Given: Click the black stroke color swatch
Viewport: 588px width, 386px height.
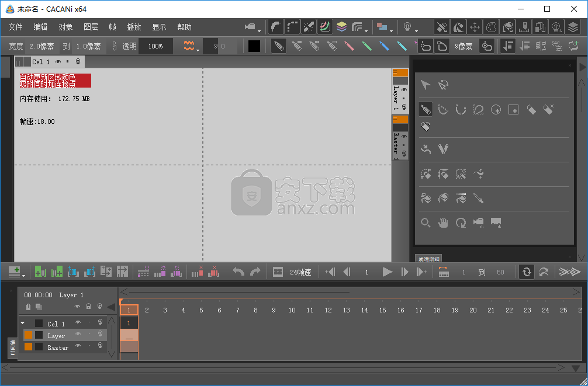Looking at the screenshot, I should [254, 46].
